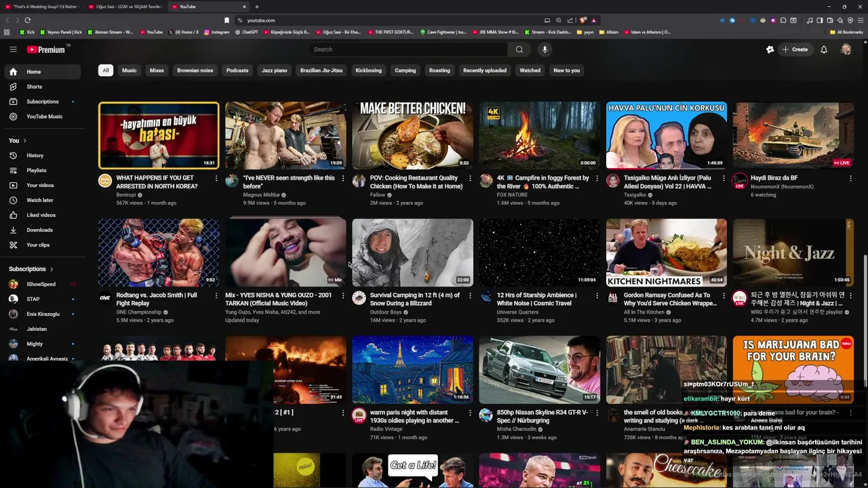Open options for Survival Camping video
868x488 pixels.
(470, 296)
